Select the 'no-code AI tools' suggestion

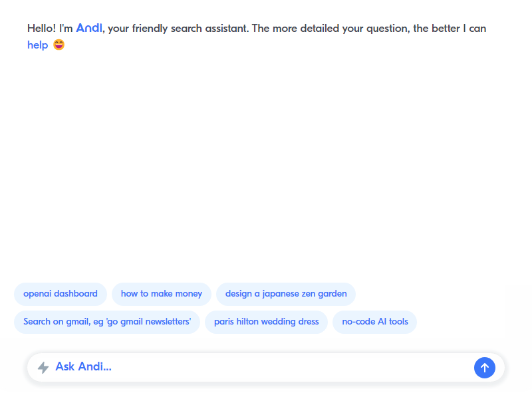(375, 322)
